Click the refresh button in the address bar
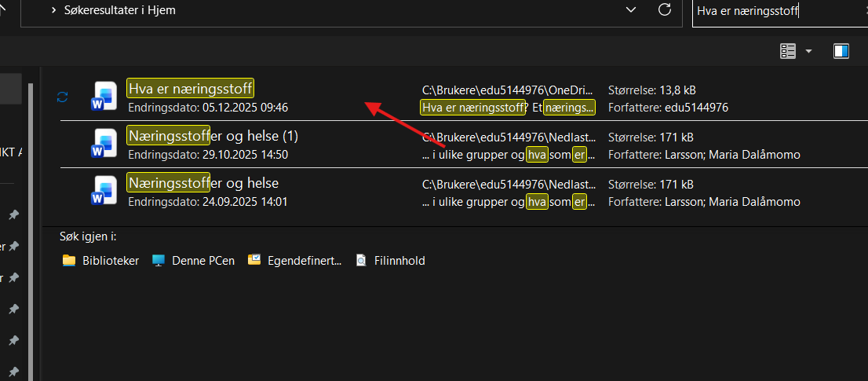The height and width of the screenshot is (381, 868). 664,10
